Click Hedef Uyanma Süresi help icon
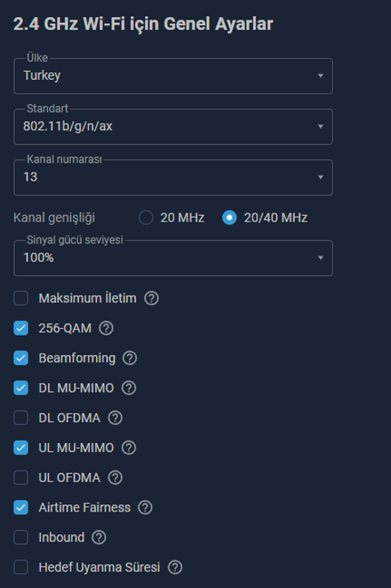Viewport: 391px width, 588px height. 175,568
